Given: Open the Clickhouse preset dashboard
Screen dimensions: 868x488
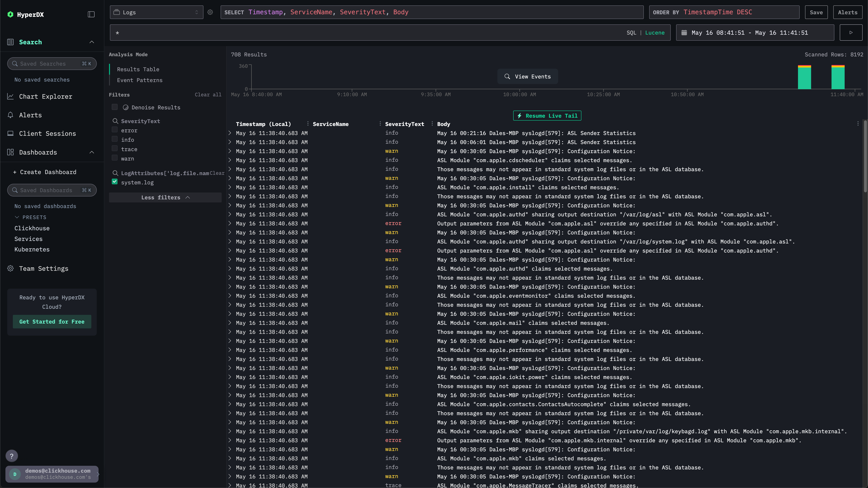Looking at the screenshot, I should [32, 228].
